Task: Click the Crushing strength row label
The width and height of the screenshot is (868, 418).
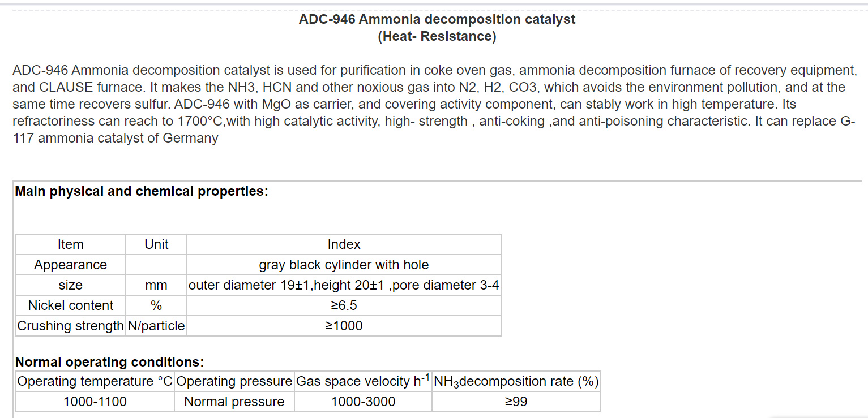Action: (70, 326)
